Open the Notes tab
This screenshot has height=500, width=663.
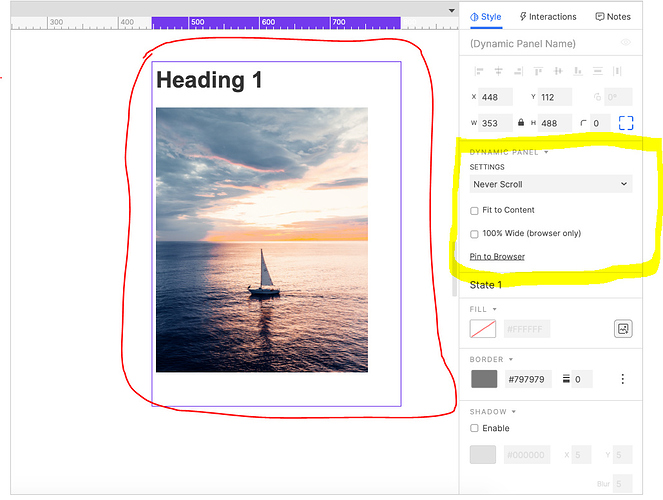tap(612, 17)
